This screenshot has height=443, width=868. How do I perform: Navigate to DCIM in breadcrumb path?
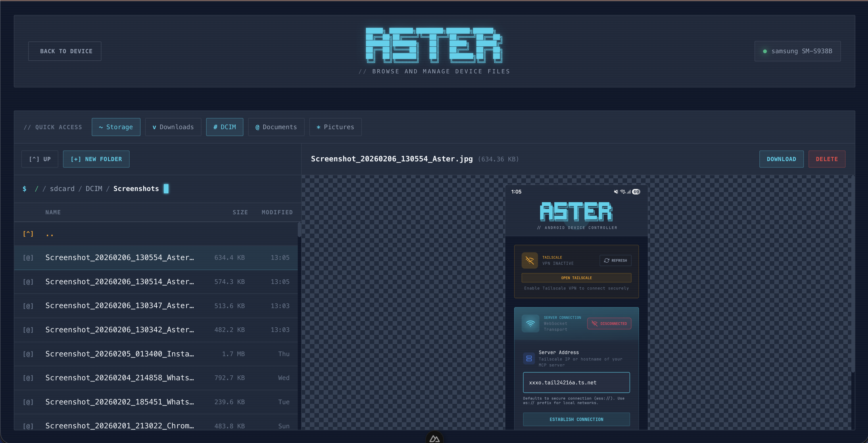(94, 189)
